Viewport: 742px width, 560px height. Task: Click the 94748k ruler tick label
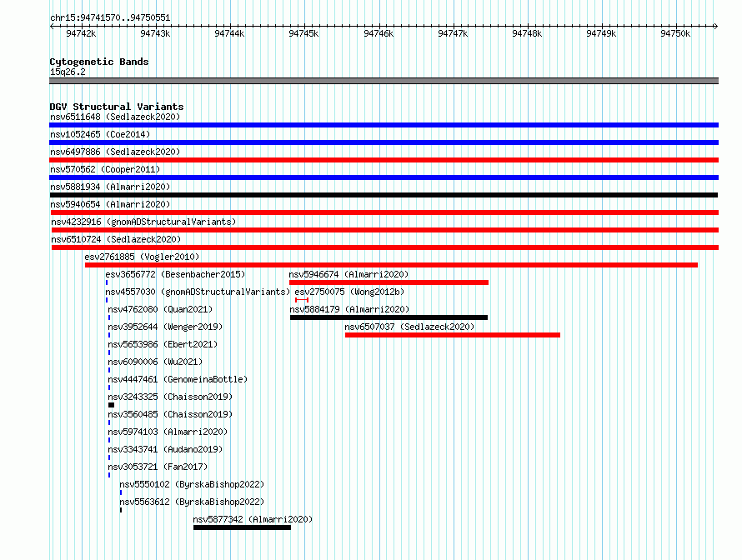click(x=527, y=33)
